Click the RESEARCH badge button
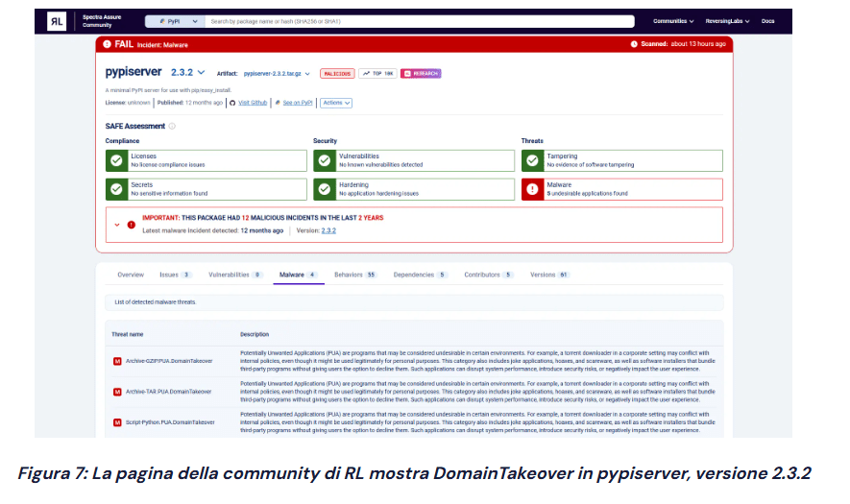This screenshot has height=504, width=850. point(421,73)
